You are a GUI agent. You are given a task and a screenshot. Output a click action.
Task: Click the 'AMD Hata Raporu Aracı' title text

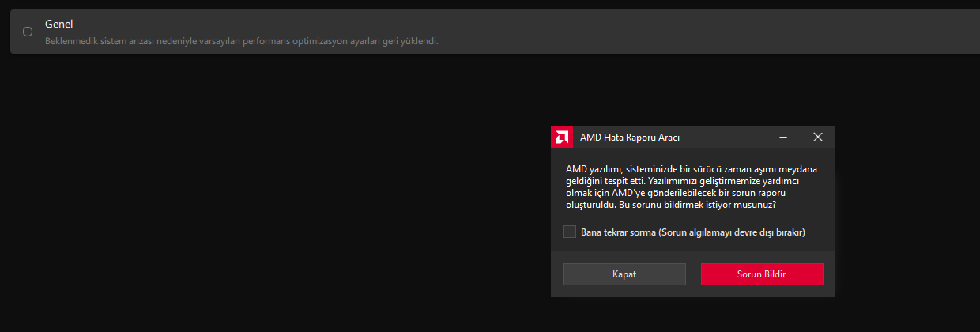(x=629, y=138)
